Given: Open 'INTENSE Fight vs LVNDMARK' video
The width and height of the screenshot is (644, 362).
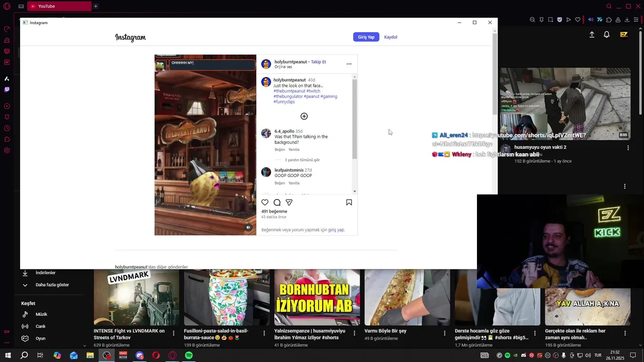Looking at the screenshot, I should click(x=136, y=298).
